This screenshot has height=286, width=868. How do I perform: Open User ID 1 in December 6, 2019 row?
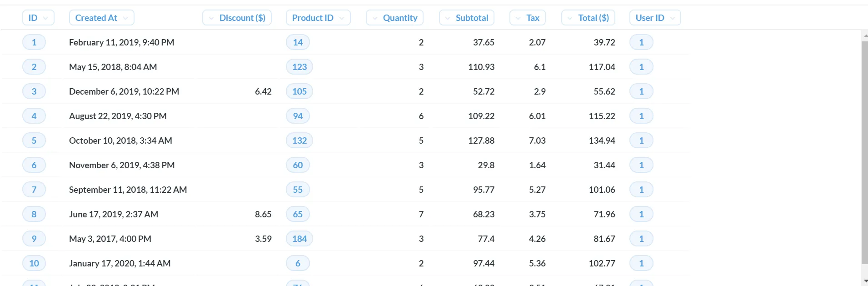(641, 91)
